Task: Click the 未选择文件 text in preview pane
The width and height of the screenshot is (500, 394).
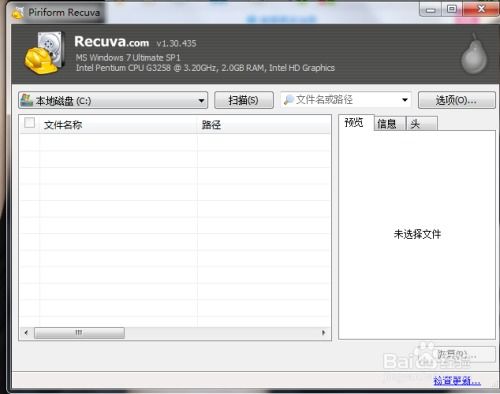Action: point(417,234)
